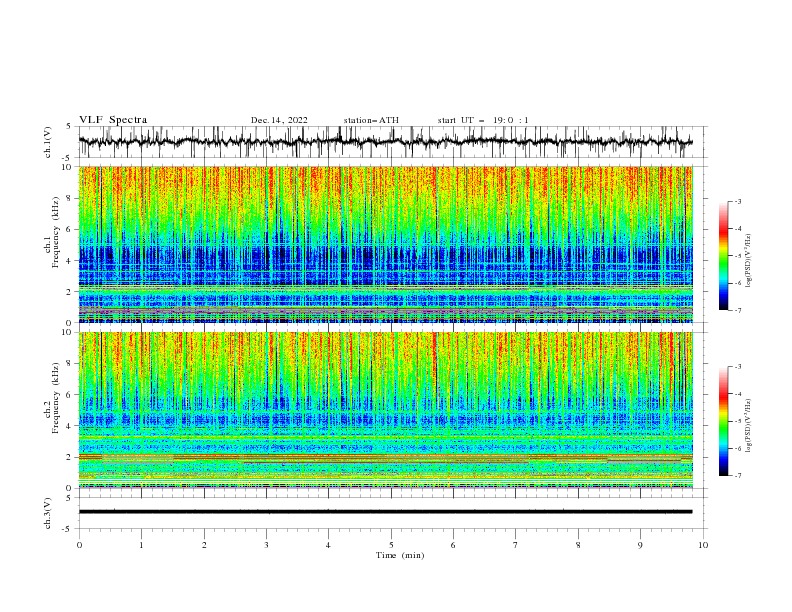Click the ch.2 spectrogram panel
Viewport: 792px width, 612px height.
click(385, 410)
